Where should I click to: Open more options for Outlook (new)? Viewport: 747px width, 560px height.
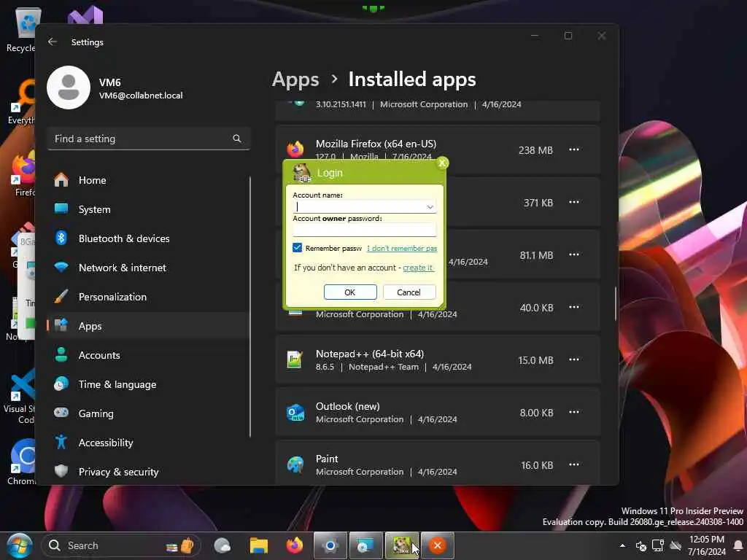574,412
